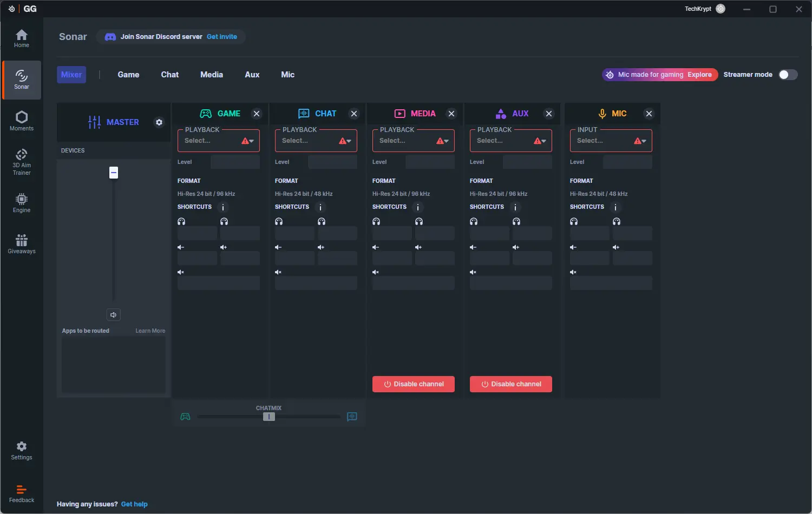Screen dimensions: 812x514
Task: Open the Chat shortcuts info icon
Action: coord(320,207)
